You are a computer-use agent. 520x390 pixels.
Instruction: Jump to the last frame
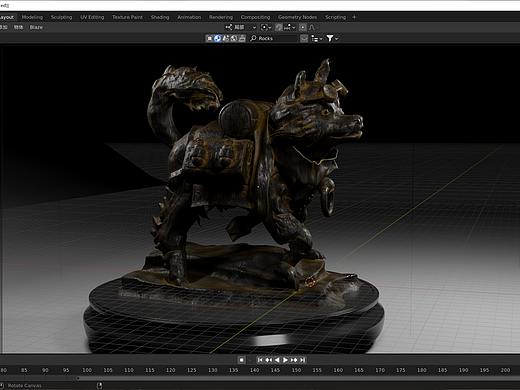point(302,360)
